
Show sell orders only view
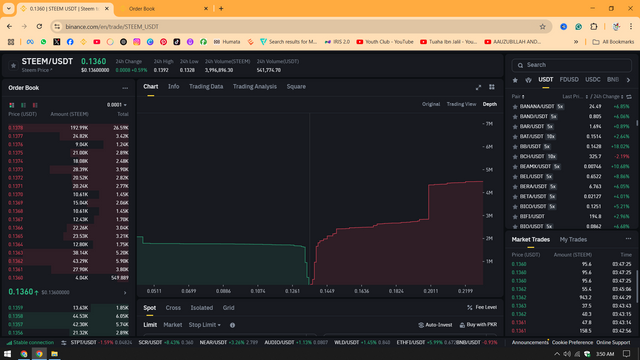(35, 105)
